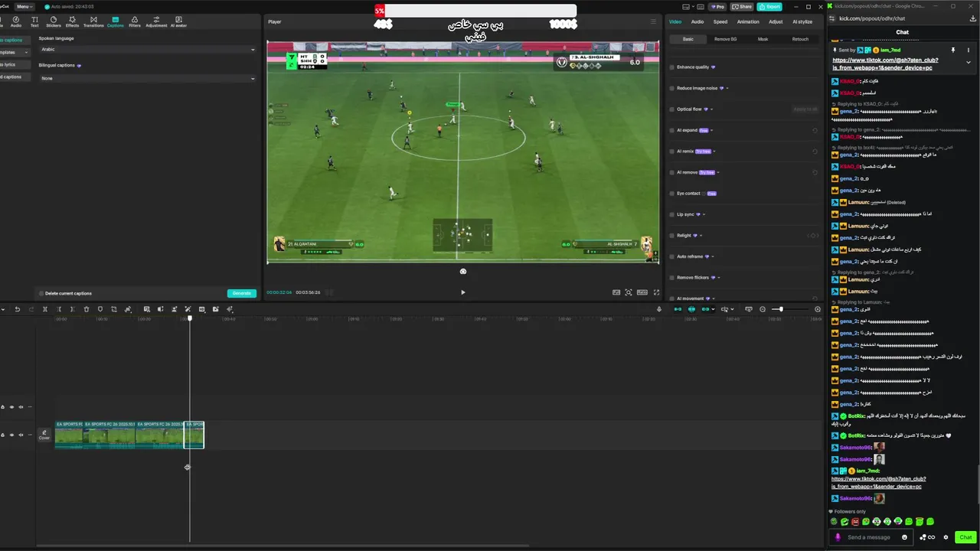Open the Effects tab

pyautogui.click(x=72, y=21)
